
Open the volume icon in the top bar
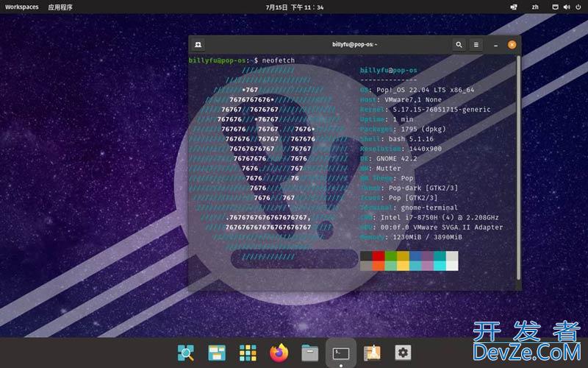(567, 7)
